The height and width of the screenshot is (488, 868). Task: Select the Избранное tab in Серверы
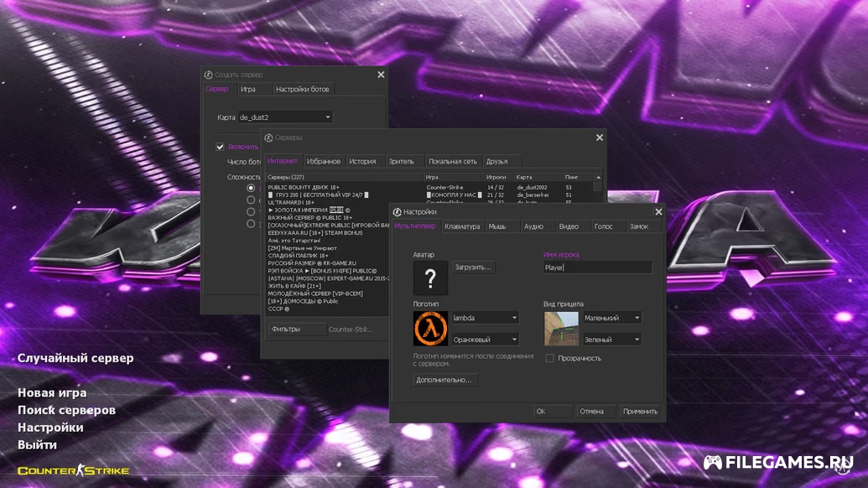click(x=323, y=162)
